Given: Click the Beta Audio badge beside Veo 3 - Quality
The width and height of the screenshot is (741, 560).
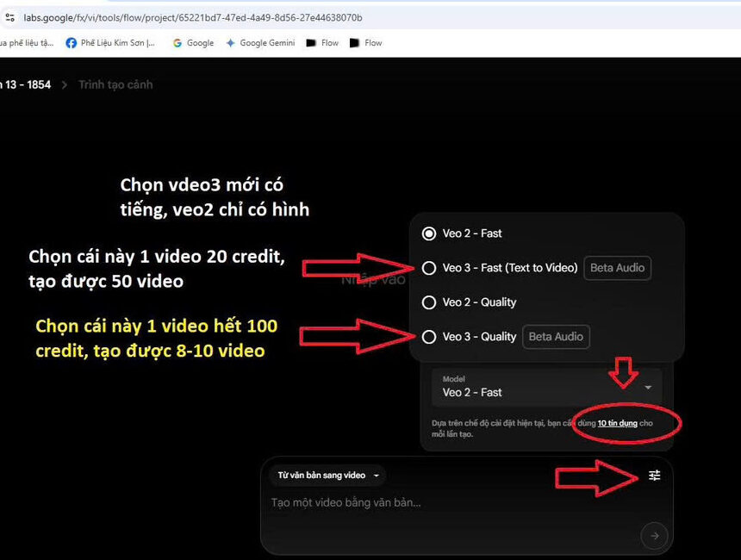Looking at the screenshot, I should 556,337.
